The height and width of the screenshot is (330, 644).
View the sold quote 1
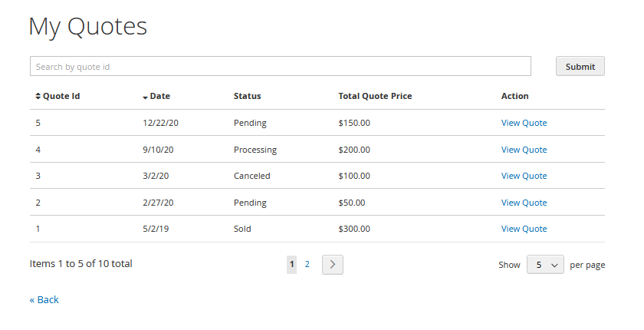click(524, 229)
